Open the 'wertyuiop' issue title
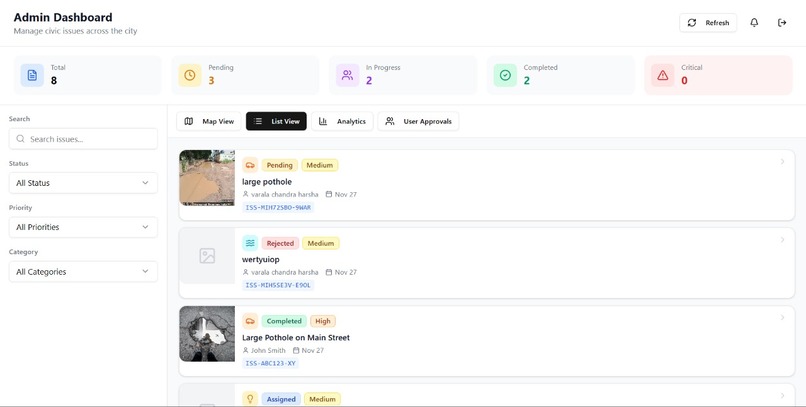The image size is (806, 407). click(261, 260)
